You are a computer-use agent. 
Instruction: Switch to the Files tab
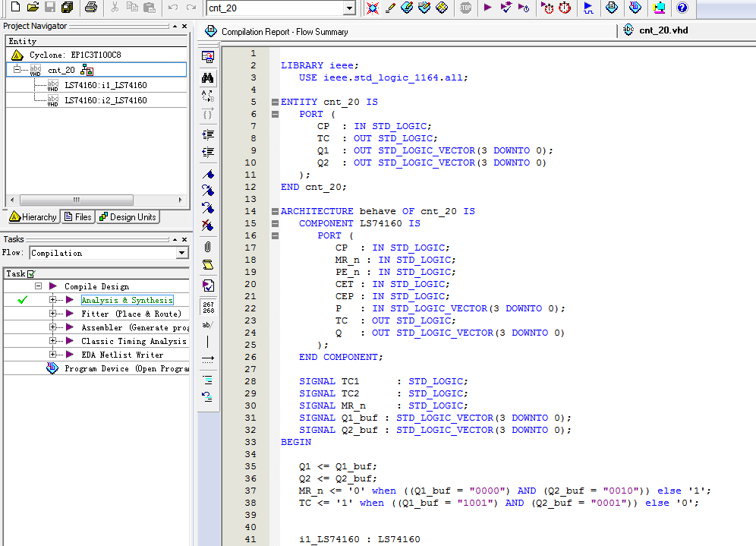pyautogui.click(x=77, y=217)
